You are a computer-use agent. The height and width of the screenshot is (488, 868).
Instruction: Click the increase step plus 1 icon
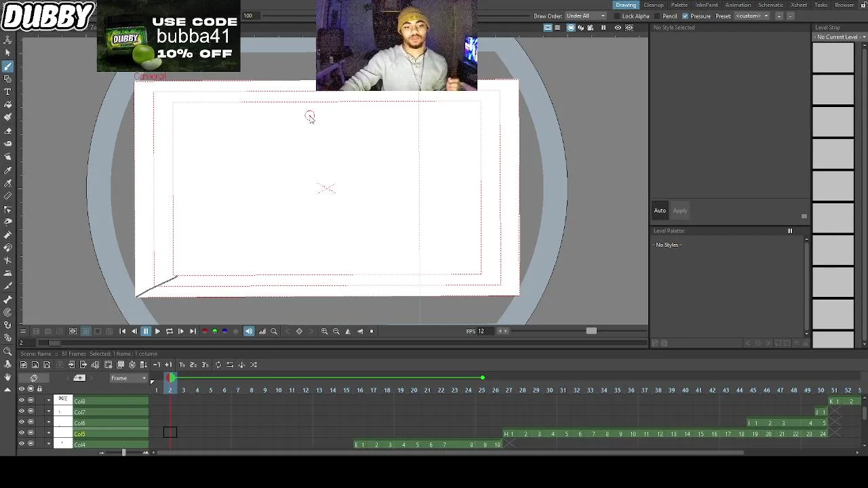tap(168, 365)
